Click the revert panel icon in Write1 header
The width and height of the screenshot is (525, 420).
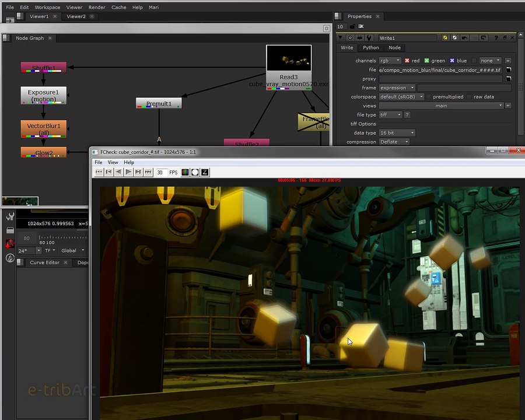tap(484, 38)
